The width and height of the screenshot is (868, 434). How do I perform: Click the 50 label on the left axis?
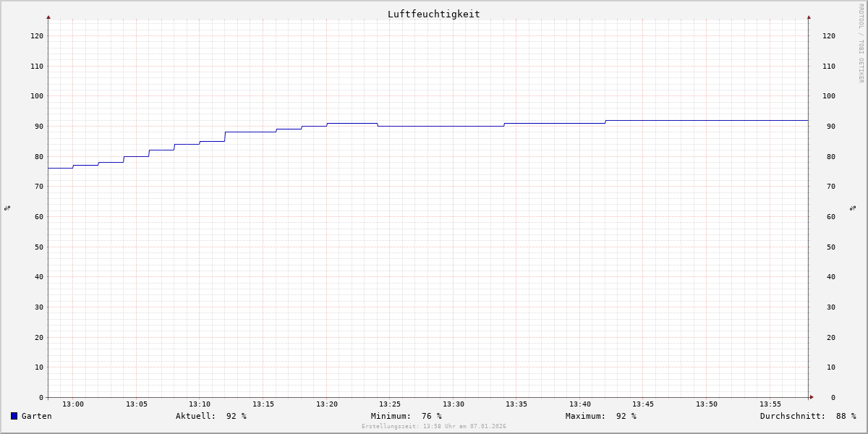point(39,247)
